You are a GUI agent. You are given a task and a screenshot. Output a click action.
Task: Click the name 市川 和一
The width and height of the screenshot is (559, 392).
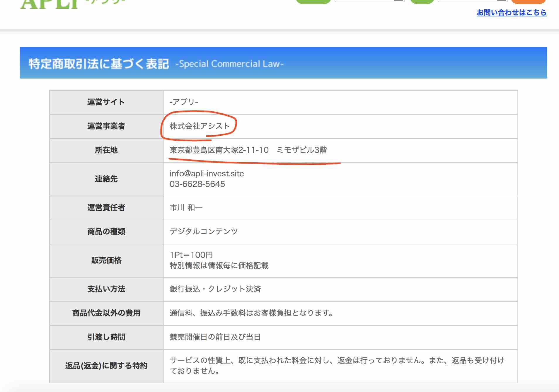click(186, 207)
